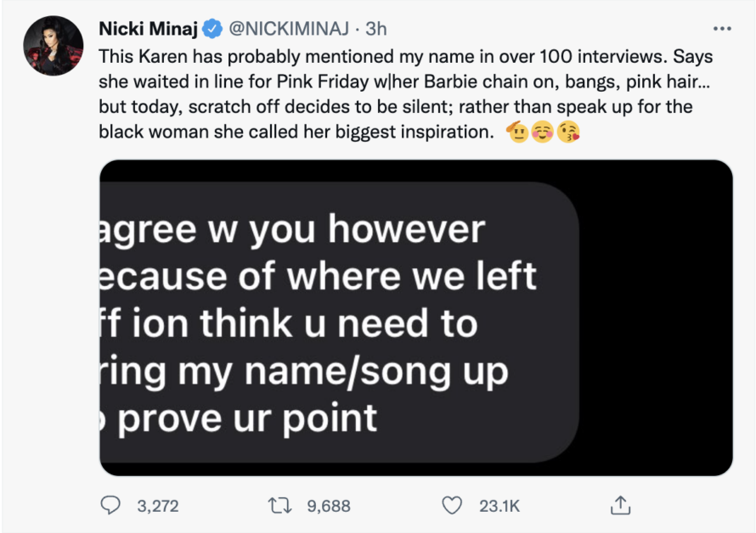Open the attached message screenshot image

416,318
